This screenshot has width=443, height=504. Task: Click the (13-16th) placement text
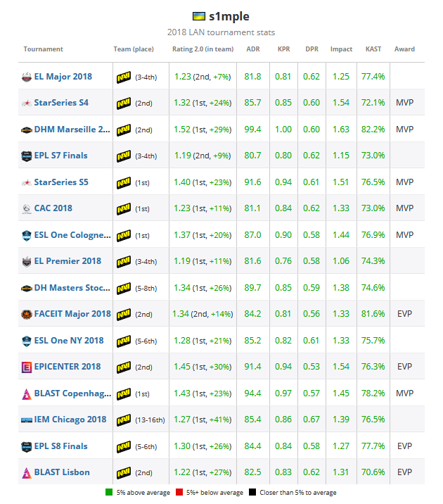pos(150,420)
